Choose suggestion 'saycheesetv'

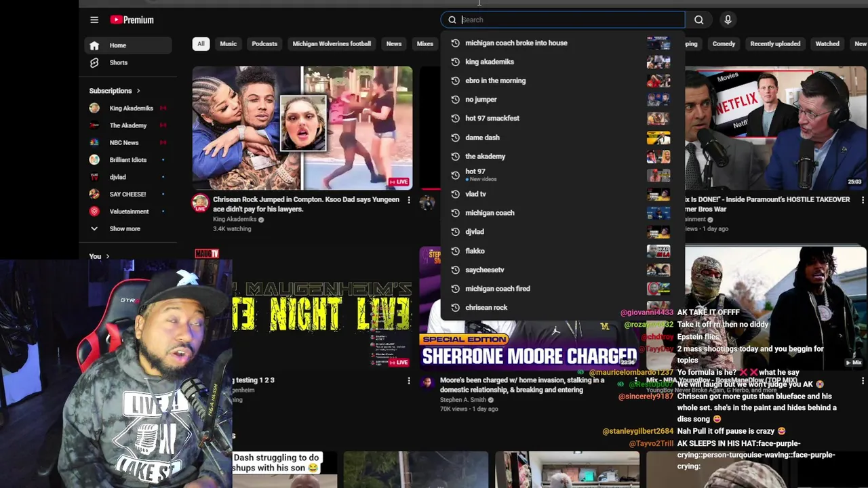(562, 270)
